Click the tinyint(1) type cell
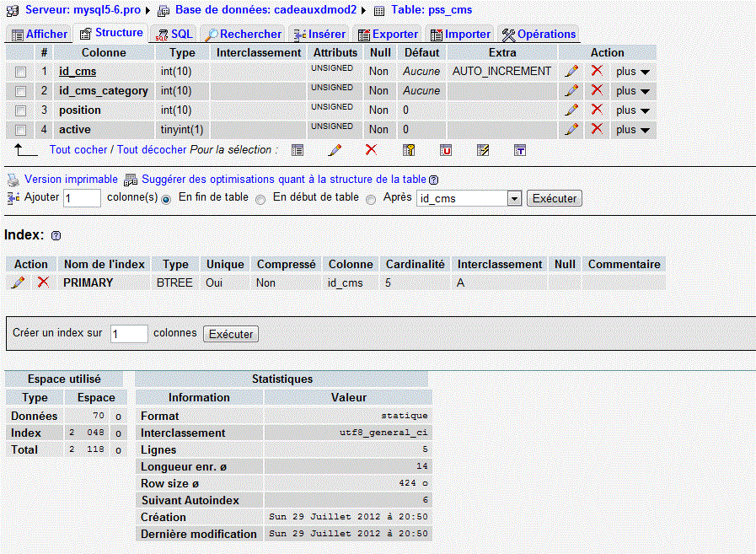The width and height of the screenshot is (756, 554). pyautogui.click(x=182, y=129)
